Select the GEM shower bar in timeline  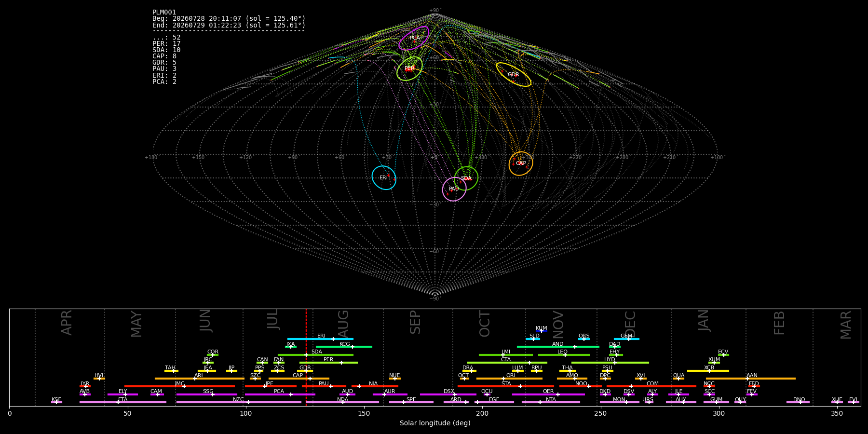[626, 339]
